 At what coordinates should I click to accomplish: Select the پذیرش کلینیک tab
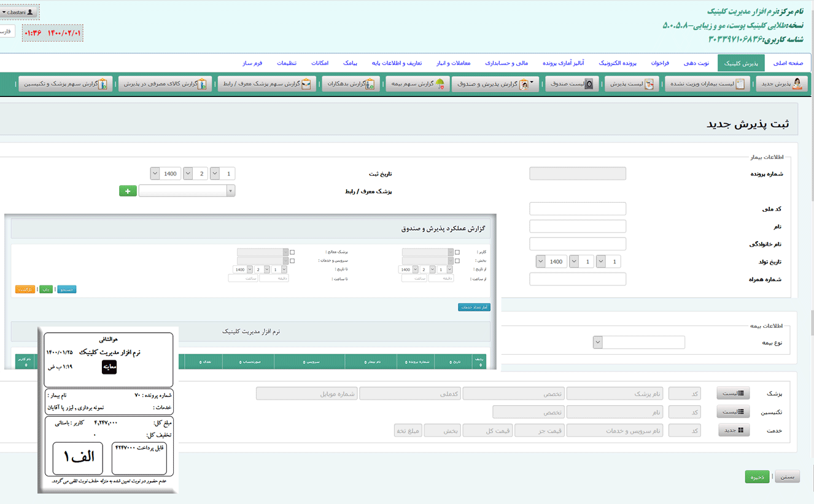point(742,63)
